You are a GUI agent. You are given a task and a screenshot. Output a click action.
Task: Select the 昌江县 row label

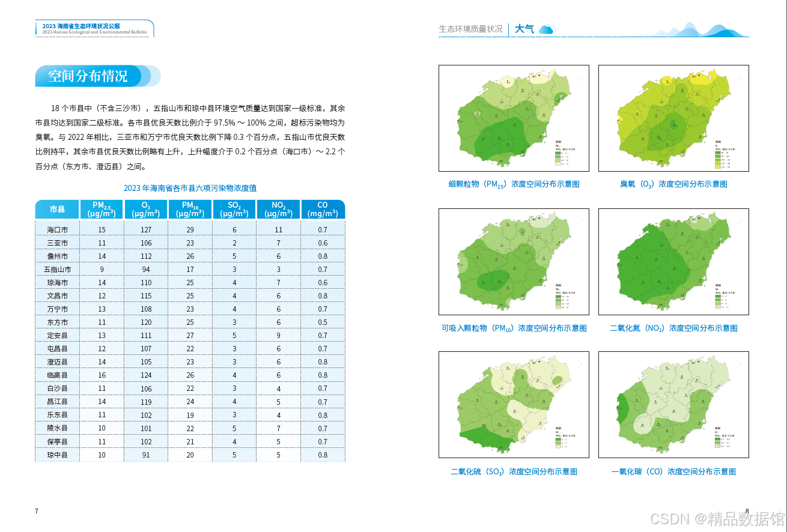pyautogui.click(x=58, y=402)
